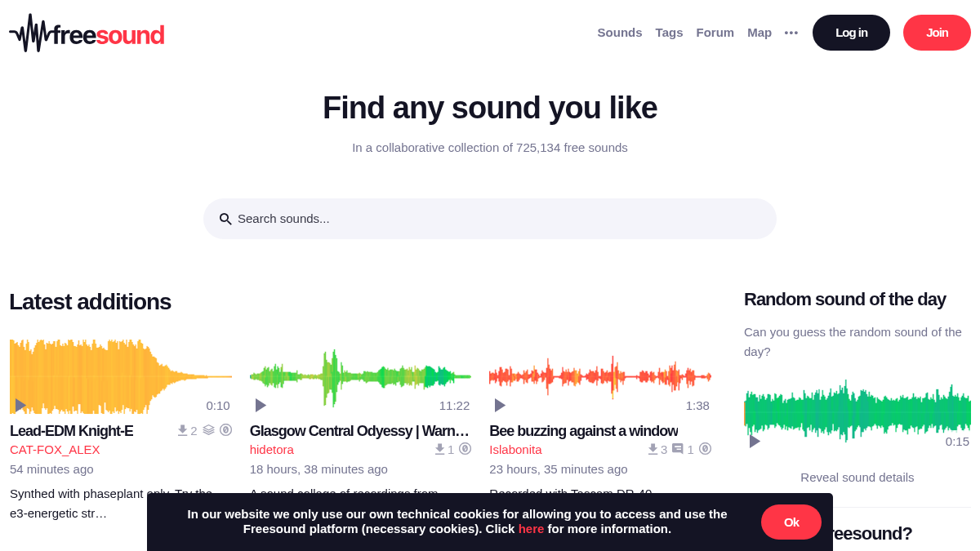Visit user hidetora profile
The image size is (980, 551).
pyautogui.click(x=272, y=450)
